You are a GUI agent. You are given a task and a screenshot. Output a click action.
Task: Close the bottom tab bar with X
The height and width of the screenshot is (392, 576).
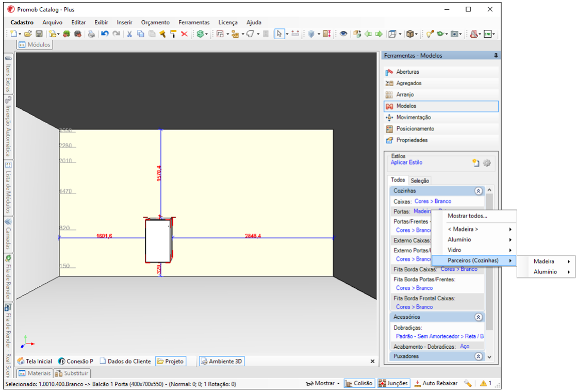point(372,362)
